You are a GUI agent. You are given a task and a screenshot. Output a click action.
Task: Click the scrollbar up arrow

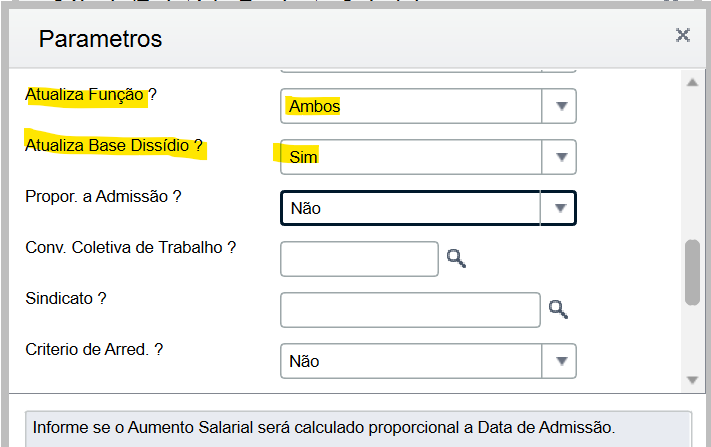(x=691, y=83)
